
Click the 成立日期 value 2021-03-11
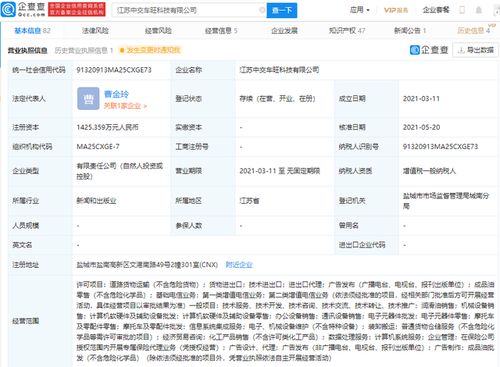(x=421, y=99)
